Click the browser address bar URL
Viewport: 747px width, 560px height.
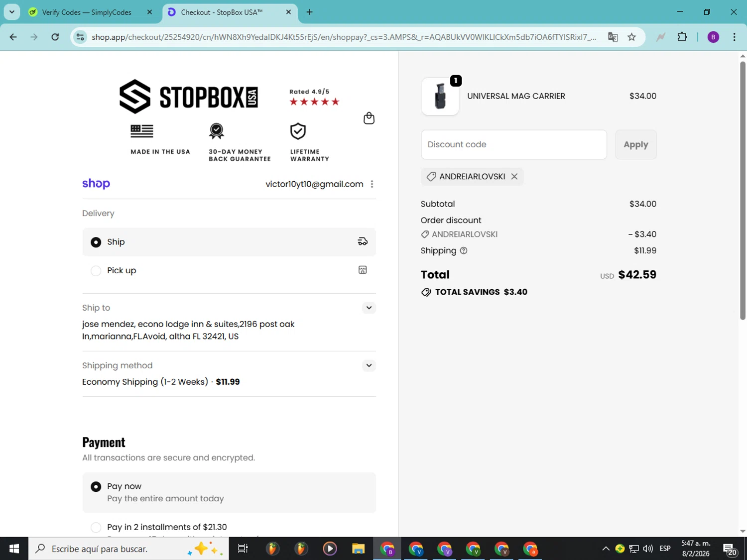pyautogui.click(x=344, y=37)
